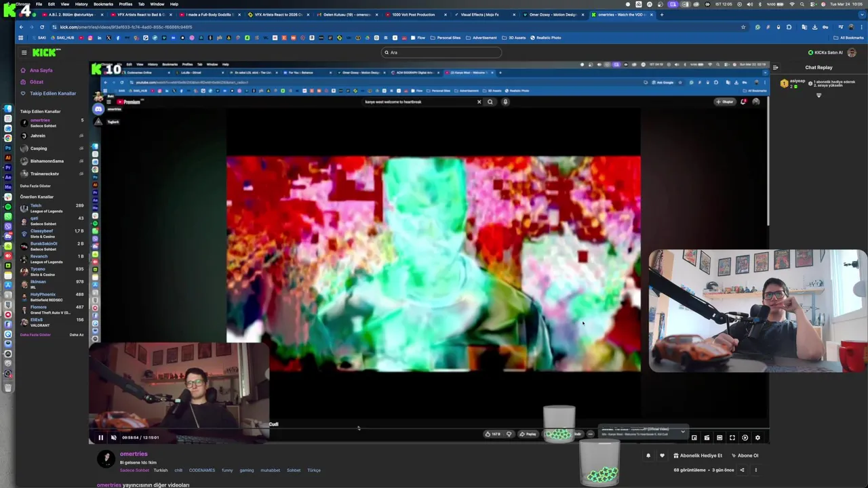Open ilkinsan recommended channel
This screenshot has height=488, width=868.
tap(52, 284)
